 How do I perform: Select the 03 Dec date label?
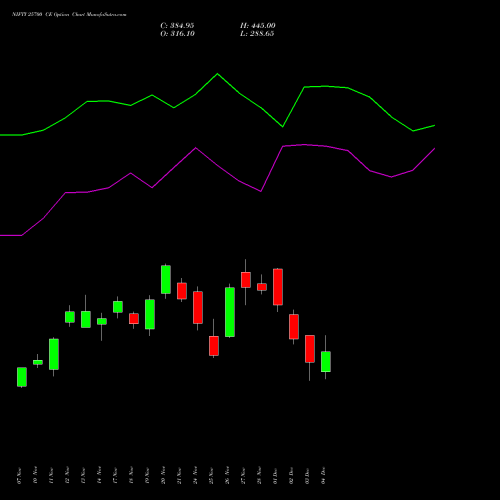click(307, 475)
